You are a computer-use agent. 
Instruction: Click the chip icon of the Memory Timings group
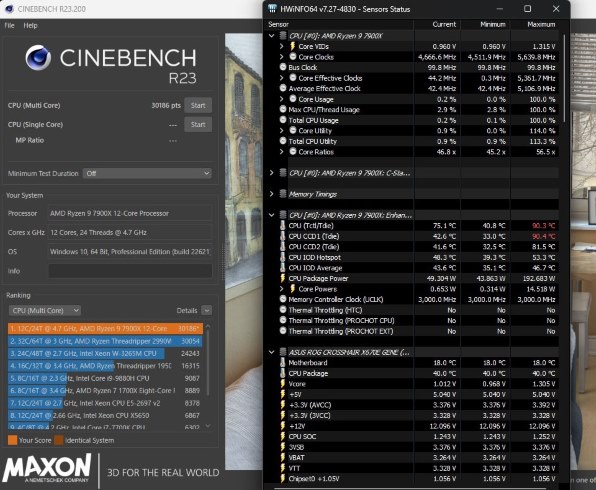pos(283,194)
